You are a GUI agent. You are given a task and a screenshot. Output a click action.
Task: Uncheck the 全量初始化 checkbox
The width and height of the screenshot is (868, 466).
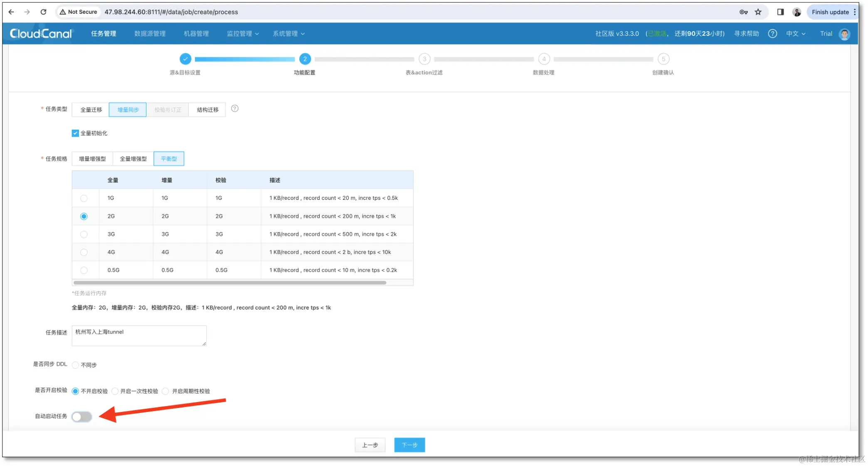click(75, 133)
